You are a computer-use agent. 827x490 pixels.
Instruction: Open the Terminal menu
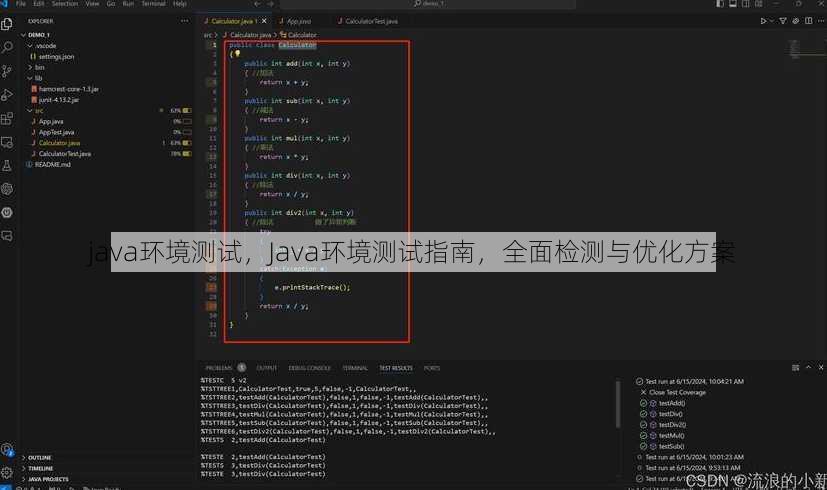click(153, 4)
